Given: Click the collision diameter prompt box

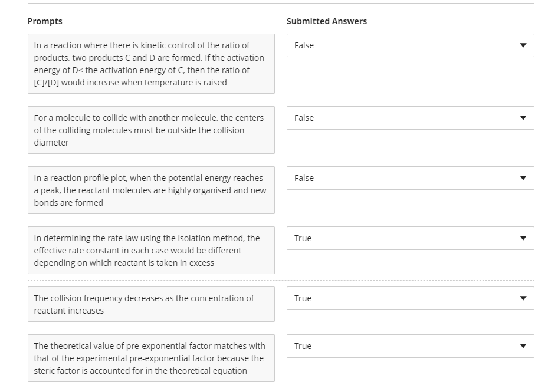Looking at the screenshot, I should (150, 130).
